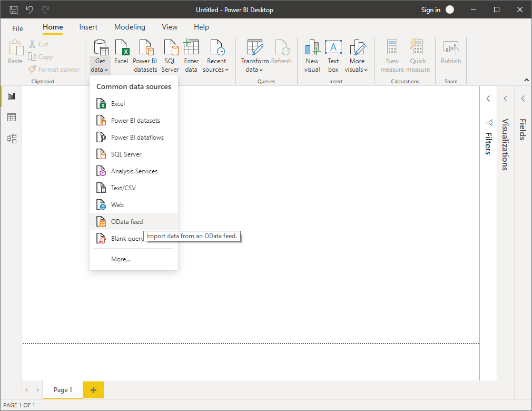Click the Visualizations pane label
This screenshot has width=532, height=411.
coord(505,144)
